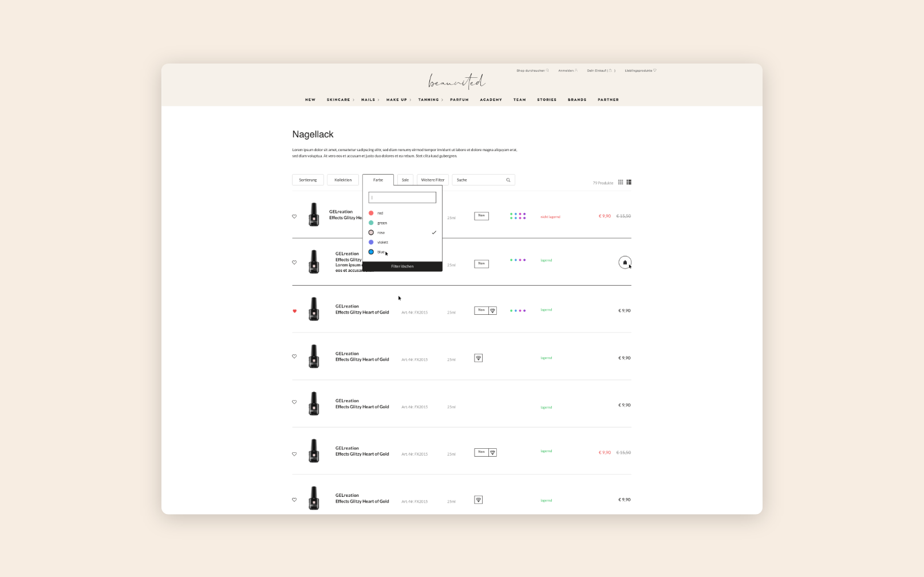Open the Sortierung dropdown
The image size is (924, 577).
coord(308,180)
